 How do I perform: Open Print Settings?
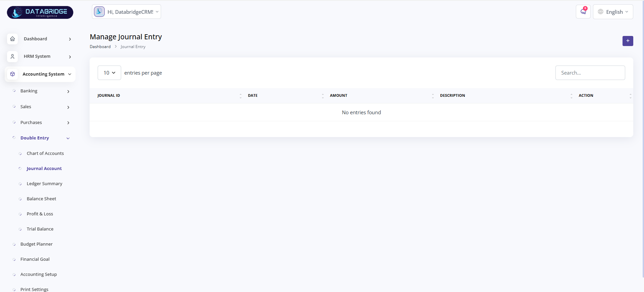[x=34, y=289]
